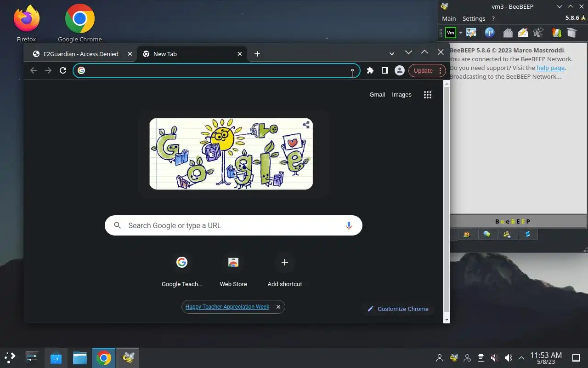Open BeeBEEP edit profile icon
The width and height of the screenshot is (588, 368).
(471, 33)
